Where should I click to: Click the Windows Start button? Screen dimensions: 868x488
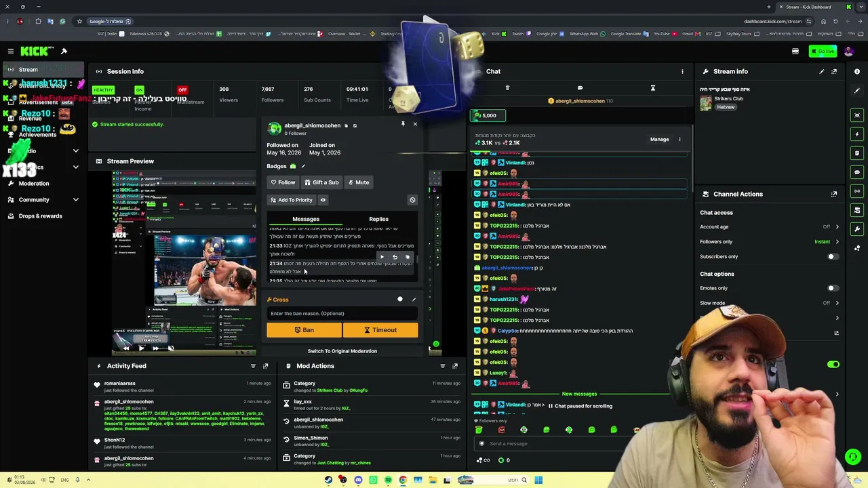538,481
